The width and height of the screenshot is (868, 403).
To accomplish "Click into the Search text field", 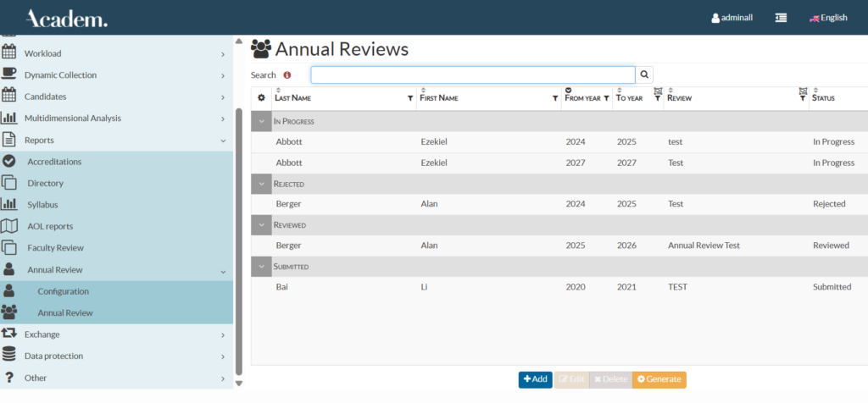I will click(472, 75).
